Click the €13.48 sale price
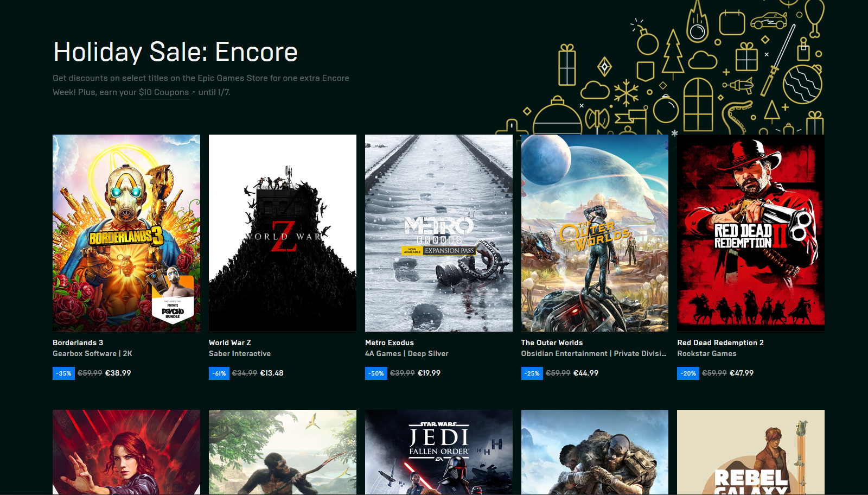 pyautogui.click(x=272, y=373)
